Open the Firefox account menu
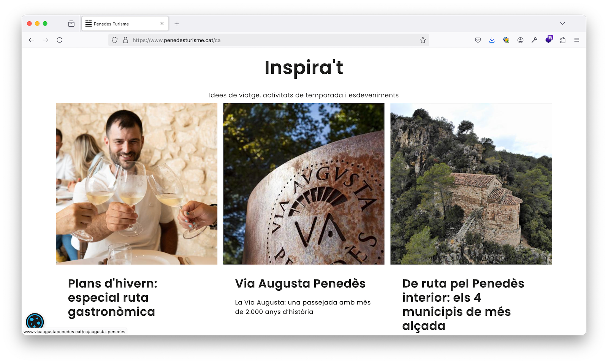The width and height of the screenshot is (608, 364). [520, 40]
